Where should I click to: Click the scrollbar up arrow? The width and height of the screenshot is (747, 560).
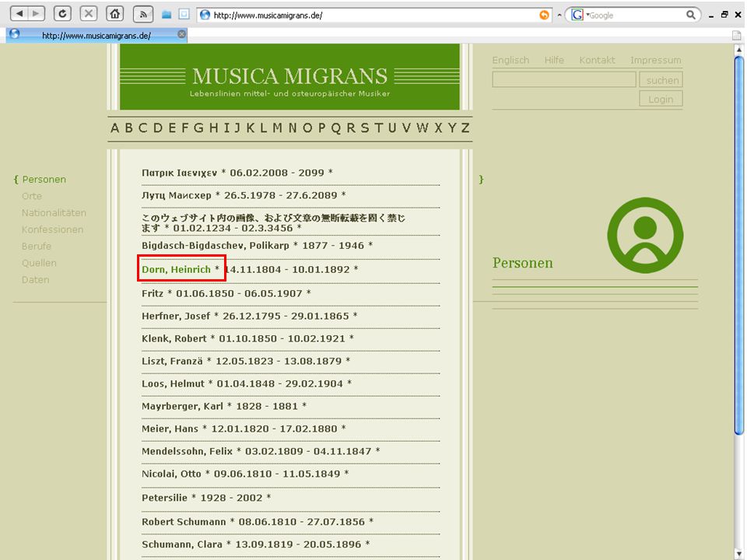[739, 50]
